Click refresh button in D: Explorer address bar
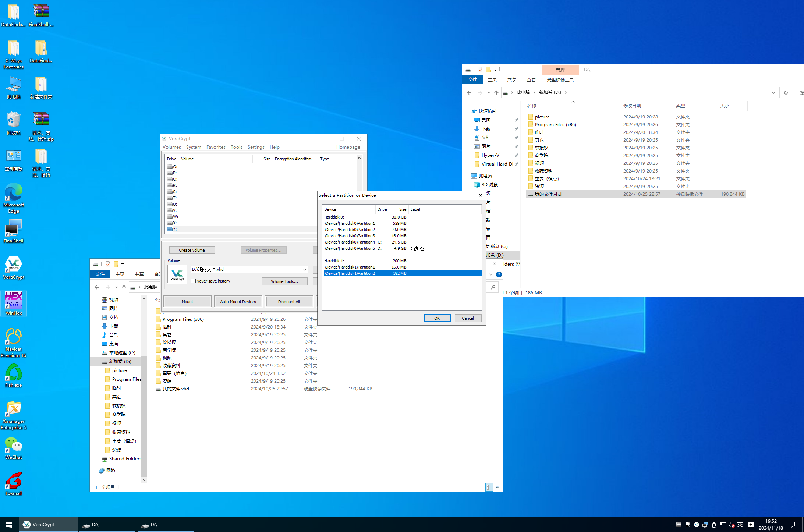Image resolution: width=804 pixels, height=532 pixels. pos(786,92)
